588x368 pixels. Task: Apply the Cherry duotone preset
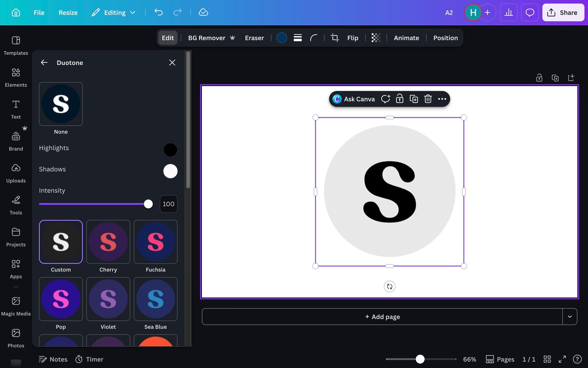click(108, 242)
